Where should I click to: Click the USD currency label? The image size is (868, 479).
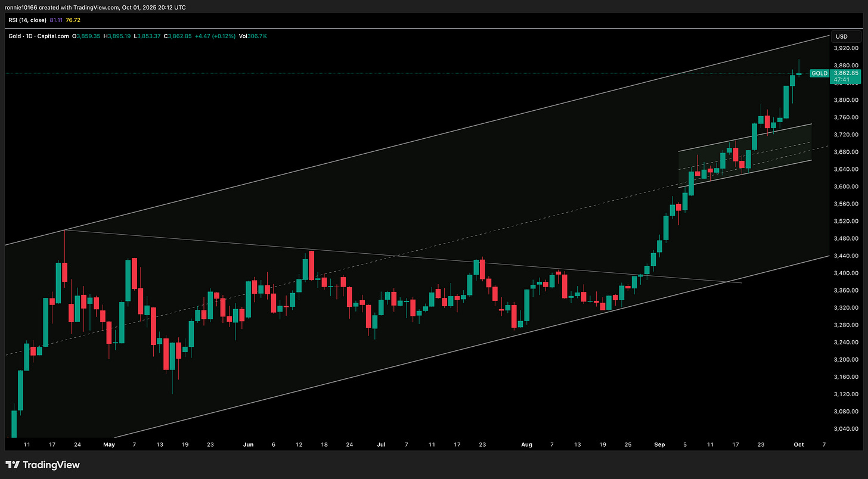841,36
